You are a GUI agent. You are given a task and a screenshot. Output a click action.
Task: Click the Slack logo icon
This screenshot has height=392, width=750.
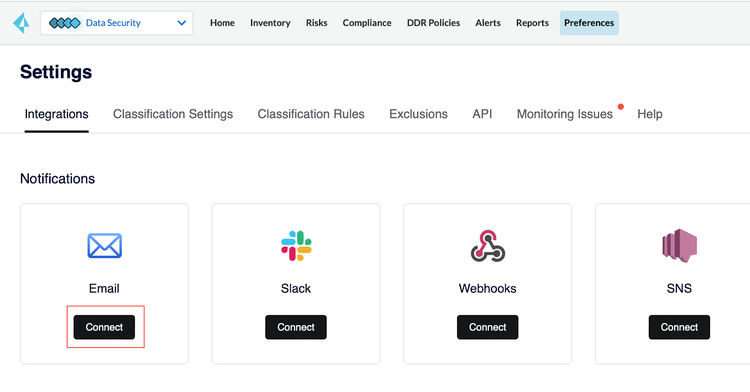tap(296, 246)
